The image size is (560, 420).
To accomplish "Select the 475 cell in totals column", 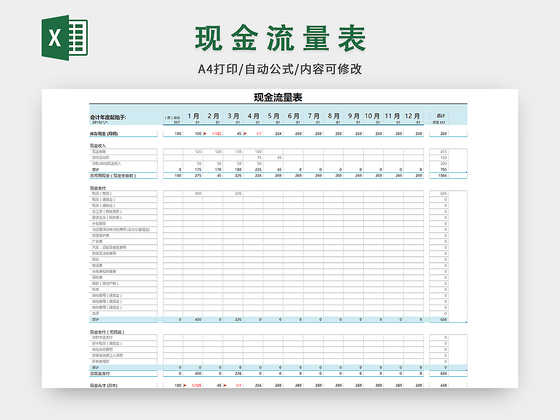I will [x=443, y=152].
